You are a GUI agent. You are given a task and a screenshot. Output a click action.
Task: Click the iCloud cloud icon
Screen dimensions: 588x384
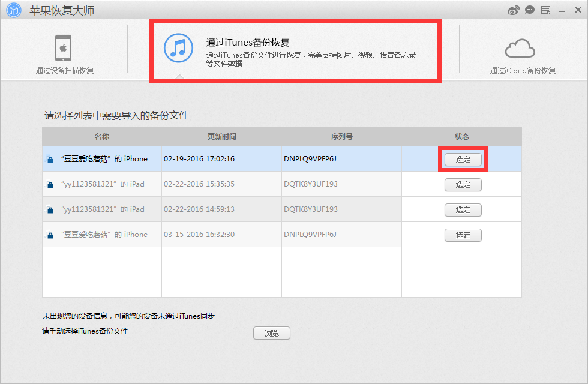coord(520,48)
